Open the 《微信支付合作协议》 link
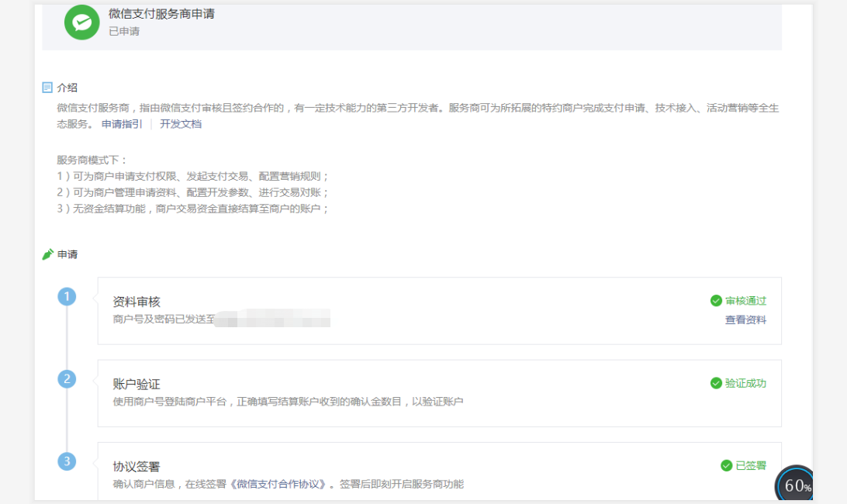This screenshot has width=847, height=504. coord(278,484)
